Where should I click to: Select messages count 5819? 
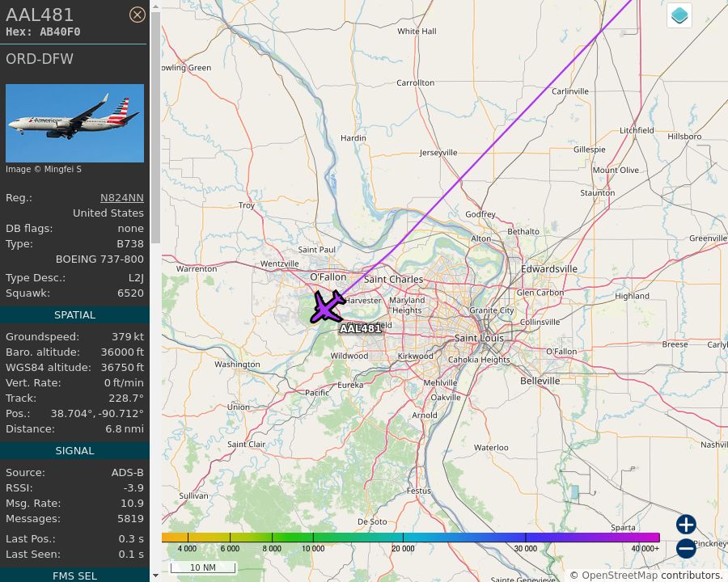pos(130,518)
